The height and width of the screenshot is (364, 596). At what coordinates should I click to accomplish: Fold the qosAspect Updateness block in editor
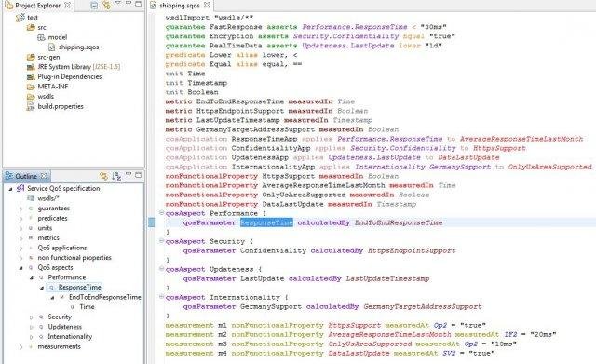pos(161,269)
